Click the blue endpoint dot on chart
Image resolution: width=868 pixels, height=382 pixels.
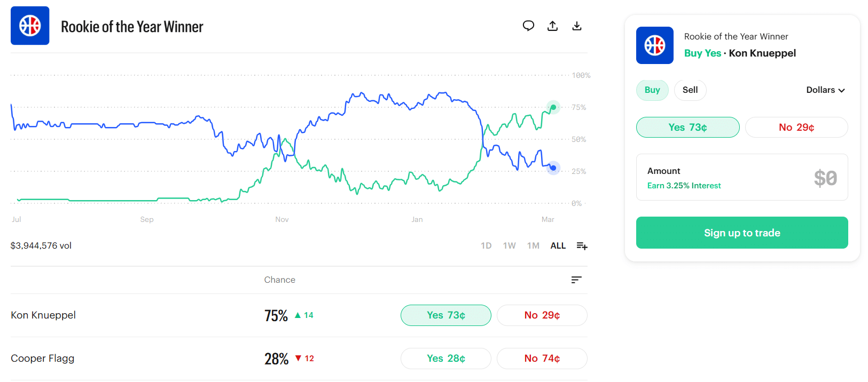coord(553,168)
